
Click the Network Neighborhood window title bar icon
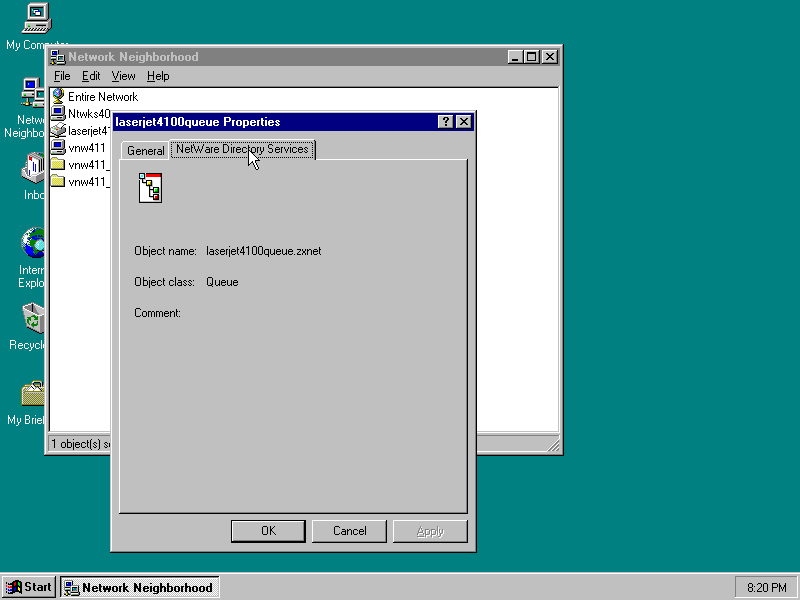(57, 57)
